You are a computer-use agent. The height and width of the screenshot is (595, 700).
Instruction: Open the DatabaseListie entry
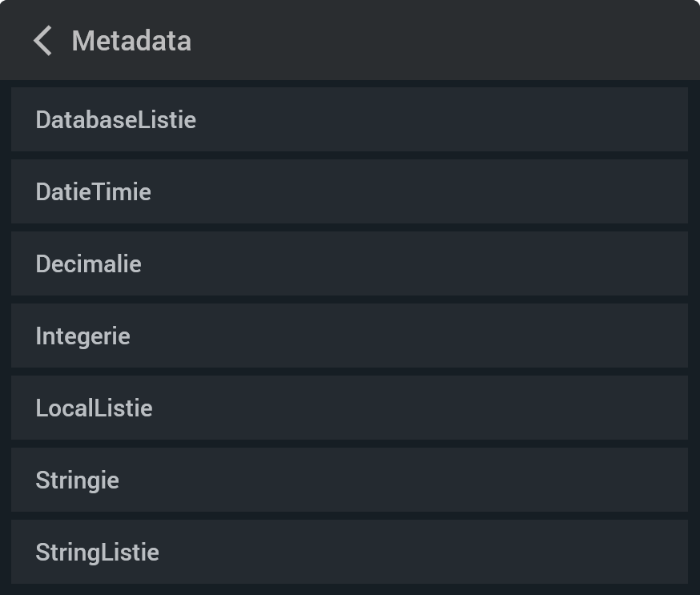tap(349, 119)
